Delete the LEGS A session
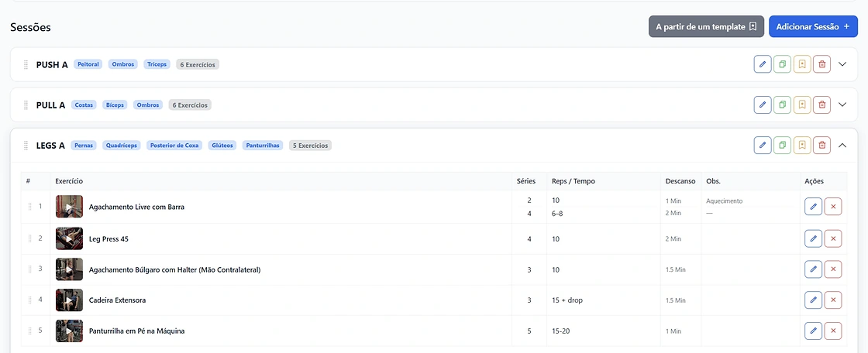This screenshot has height=353, width=868. pos(822,145)
